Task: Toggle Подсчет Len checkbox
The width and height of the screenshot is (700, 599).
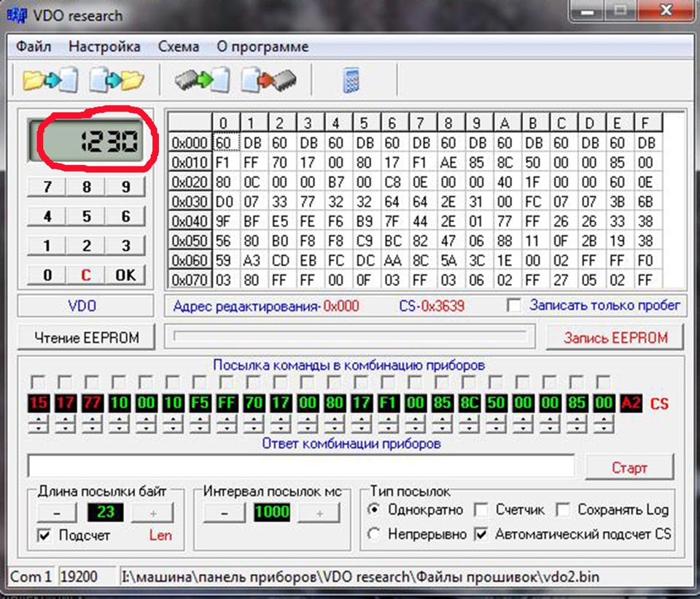Action: pos(44,535)
